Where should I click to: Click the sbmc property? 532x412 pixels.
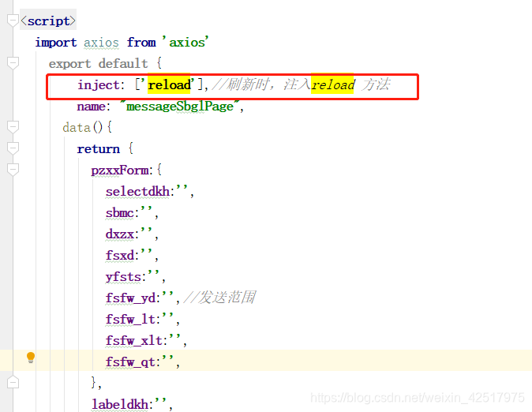point(120,213)
